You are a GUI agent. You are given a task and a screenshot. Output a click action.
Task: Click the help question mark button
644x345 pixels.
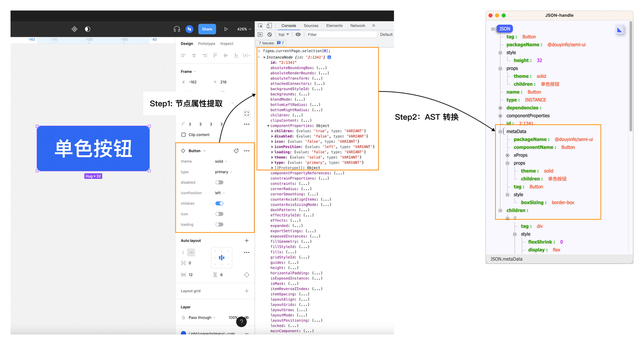pyautogui.click(x=242, y=322)
